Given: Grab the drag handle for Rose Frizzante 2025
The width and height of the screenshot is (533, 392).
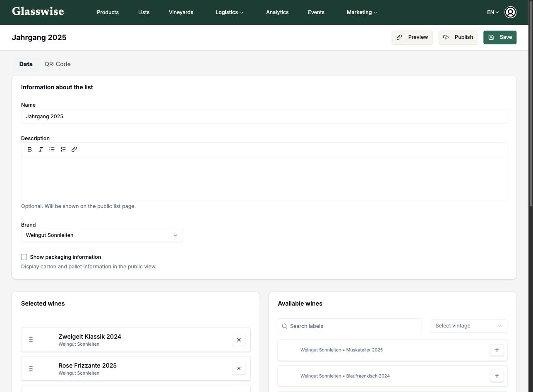Looking at the screenshot, I should pyautogui.click(x=31, y=368).
